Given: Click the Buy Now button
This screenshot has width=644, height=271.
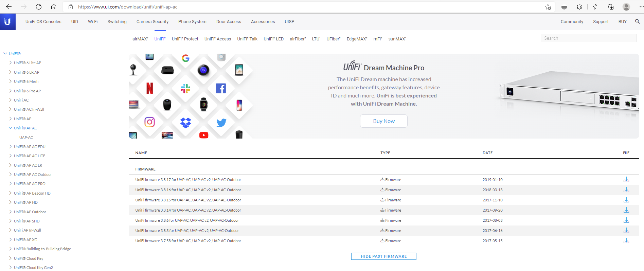Looking at the screenshot, I should pos(383,121).
